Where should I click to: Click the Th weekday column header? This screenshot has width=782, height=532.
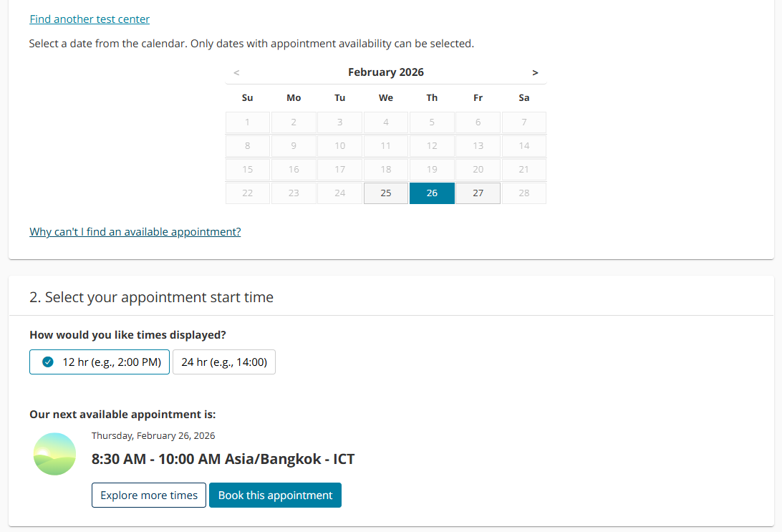click(x=432, y=98)
